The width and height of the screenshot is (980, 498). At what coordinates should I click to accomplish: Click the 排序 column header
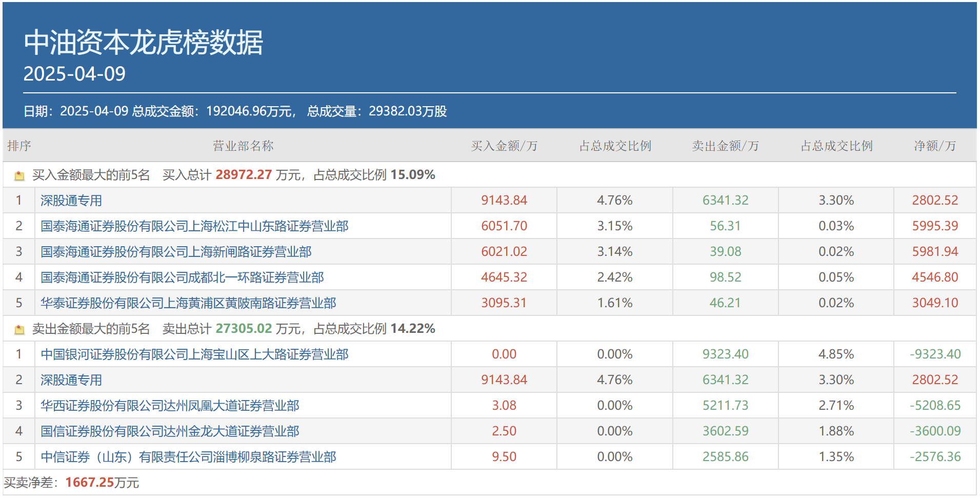(19, 146)
